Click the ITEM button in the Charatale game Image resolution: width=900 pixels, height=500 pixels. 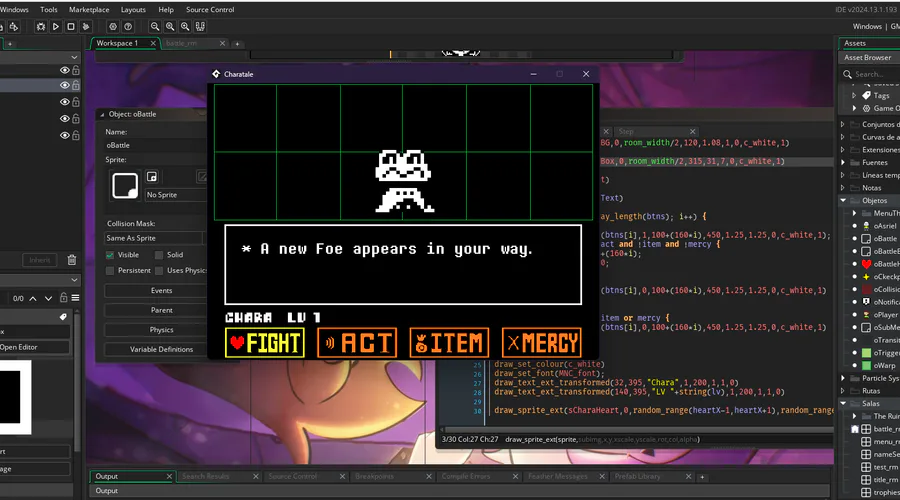coord(449,343)
